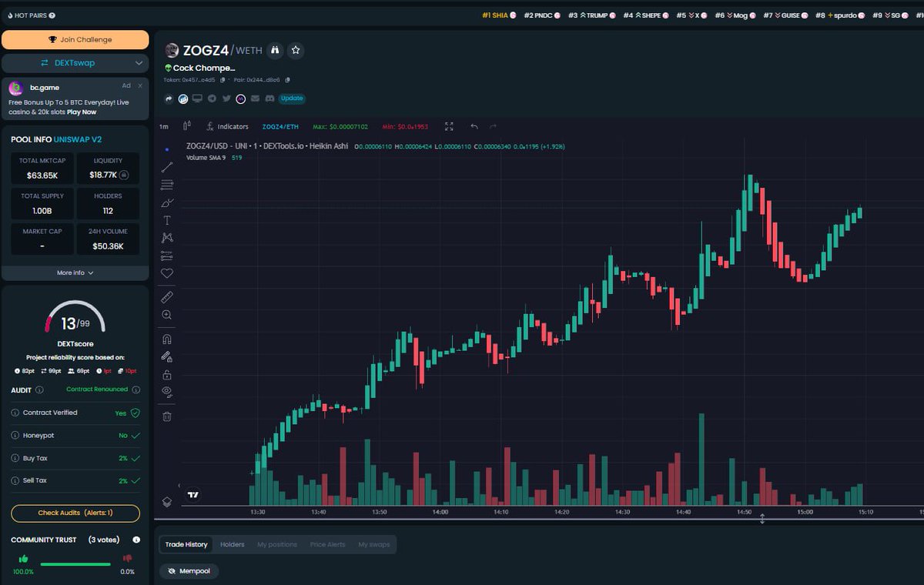Show info for Sell Tax row
The width and height of the screenshot is (924, 585).
pyautogui.click(x=15, y=480)
